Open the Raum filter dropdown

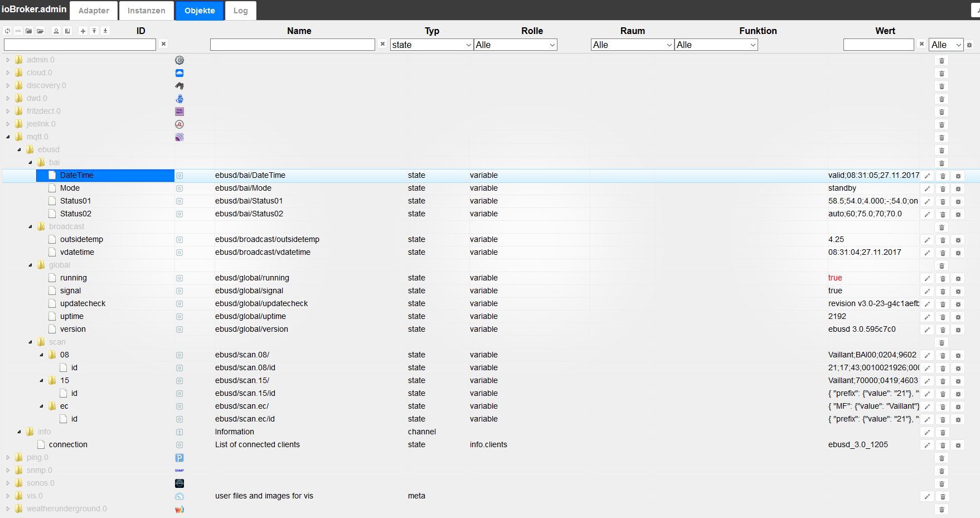coord(632,45)
